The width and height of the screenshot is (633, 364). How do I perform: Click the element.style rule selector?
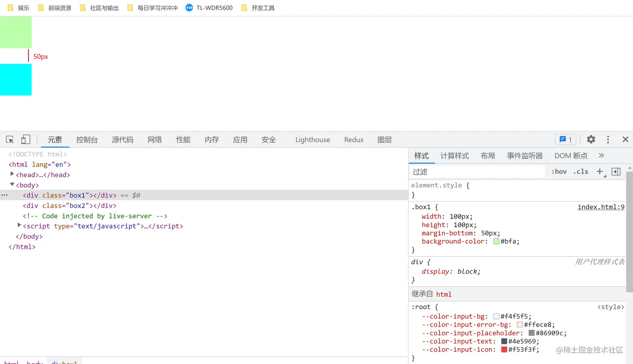tap(437, 185)
